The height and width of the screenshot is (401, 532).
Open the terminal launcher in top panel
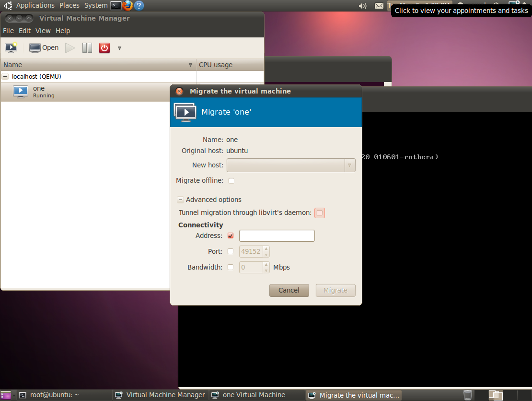pos(116,5)
